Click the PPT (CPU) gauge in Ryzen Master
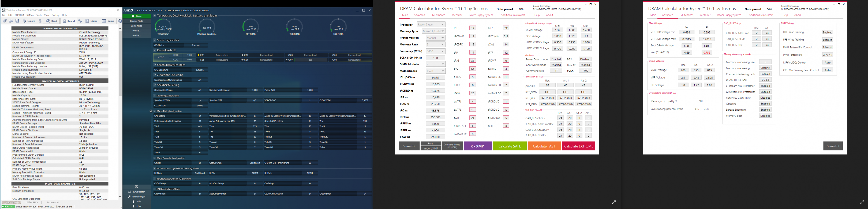 (x=251, y=27)
